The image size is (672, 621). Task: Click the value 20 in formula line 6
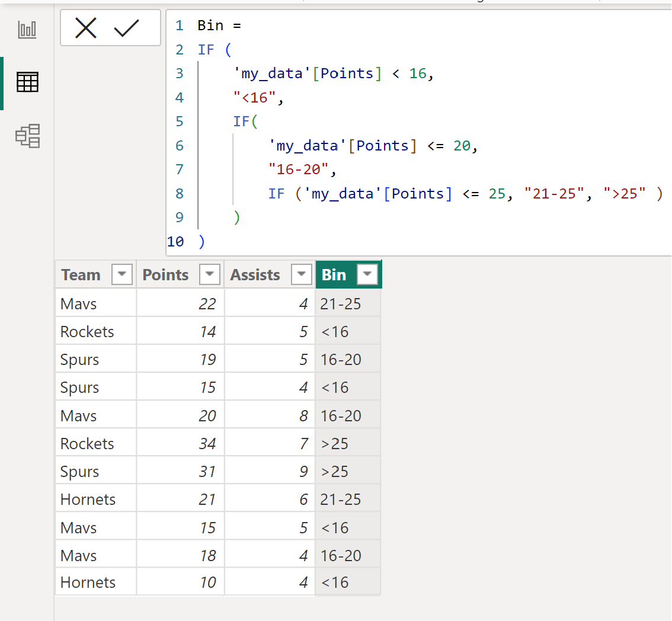462,146
